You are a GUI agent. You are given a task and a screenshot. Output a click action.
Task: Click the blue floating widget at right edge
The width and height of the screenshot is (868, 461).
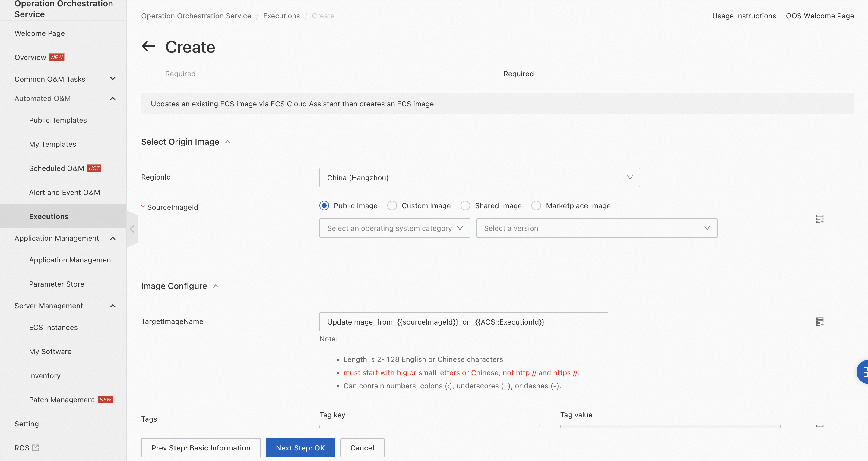tap(863, 372)
